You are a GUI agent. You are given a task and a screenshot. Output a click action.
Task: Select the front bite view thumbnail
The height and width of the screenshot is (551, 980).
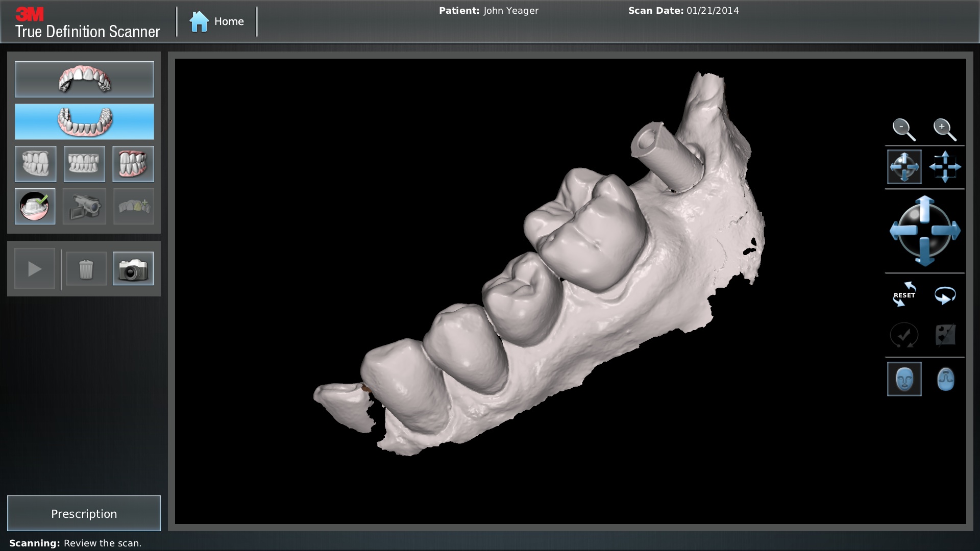(x=84, y=164)
